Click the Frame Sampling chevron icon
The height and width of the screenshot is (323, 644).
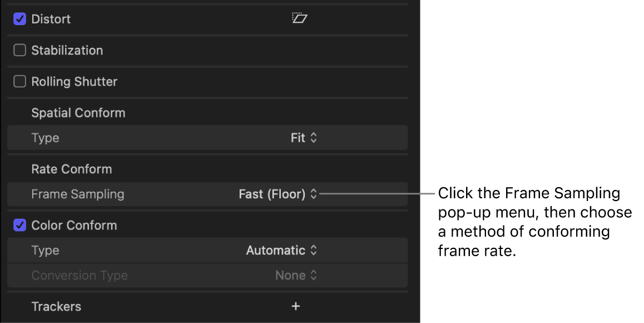pos(314,194)
